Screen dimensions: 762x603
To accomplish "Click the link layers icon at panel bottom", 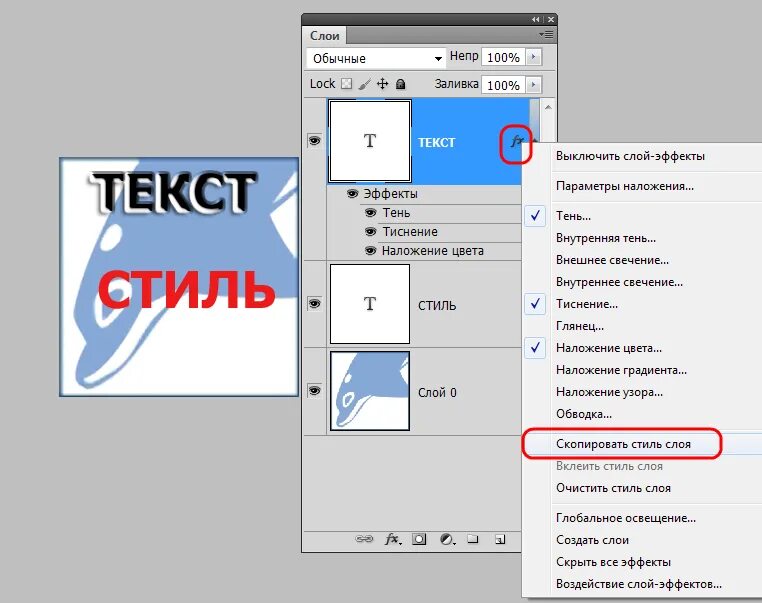I will point(364,539).
